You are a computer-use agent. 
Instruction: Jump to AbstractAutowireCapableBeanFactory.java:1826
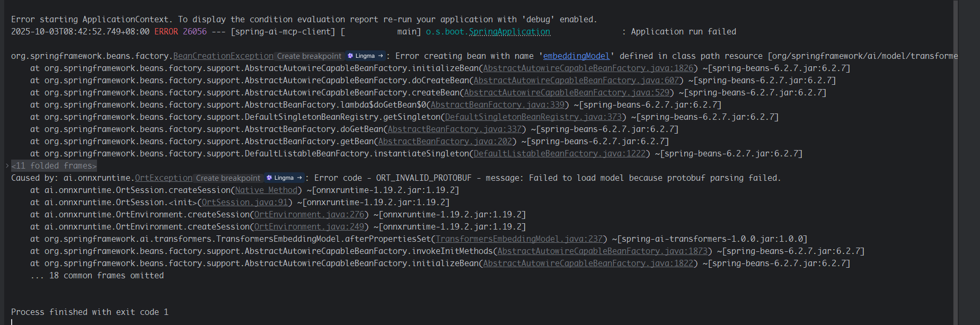(588, 68)
